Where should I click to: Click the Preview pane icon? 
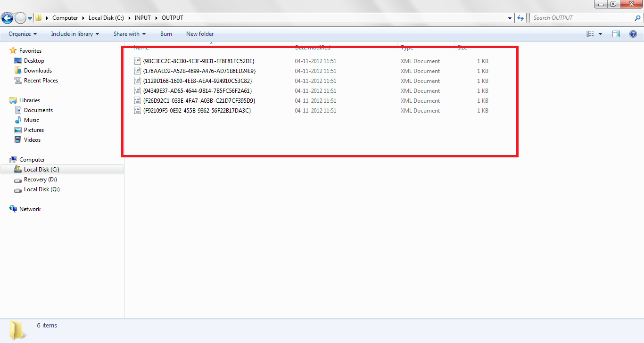(x=616, y=33)
